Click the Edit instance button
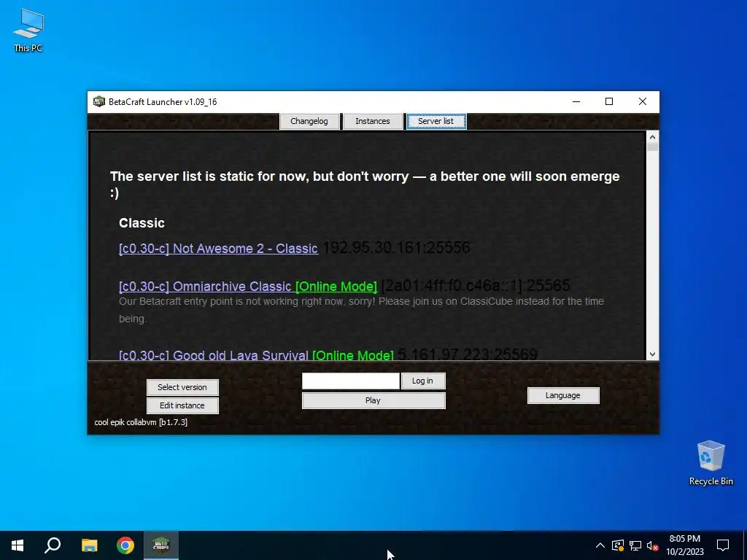The height and width of the screenshot is (560, 747). pos(182,405)
